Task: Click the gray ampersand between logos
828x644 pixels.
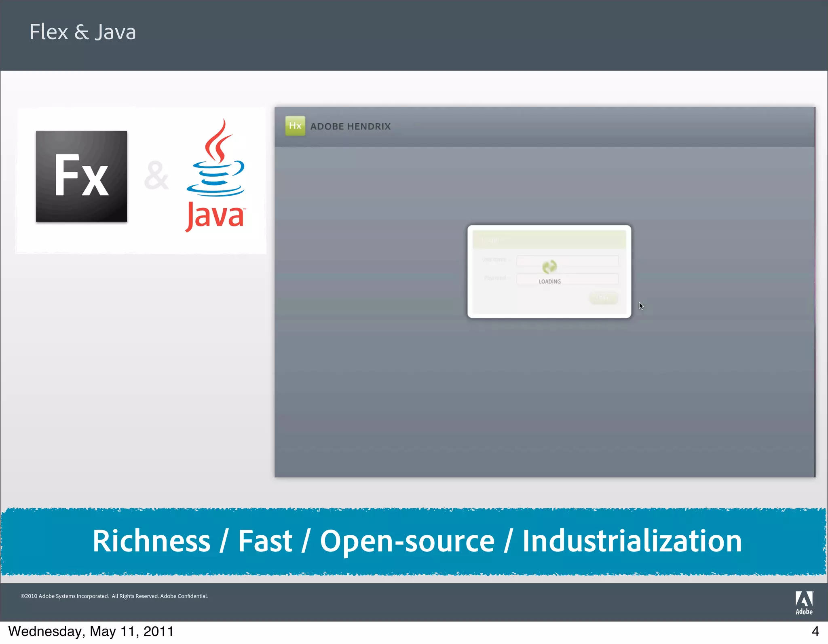Action: pos(156,175)
